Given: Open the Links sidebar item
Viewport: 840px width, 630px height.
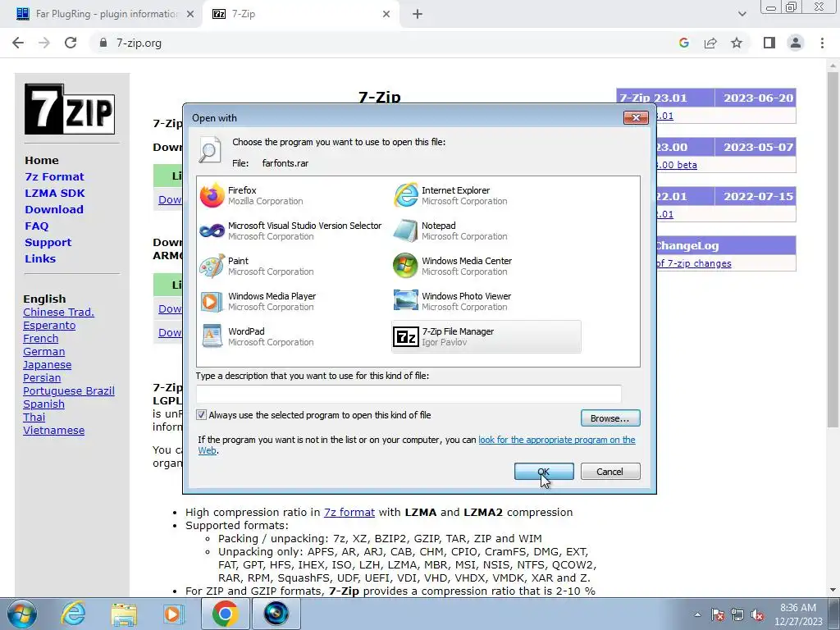Looking at the screenshot, I should point(40,258).
